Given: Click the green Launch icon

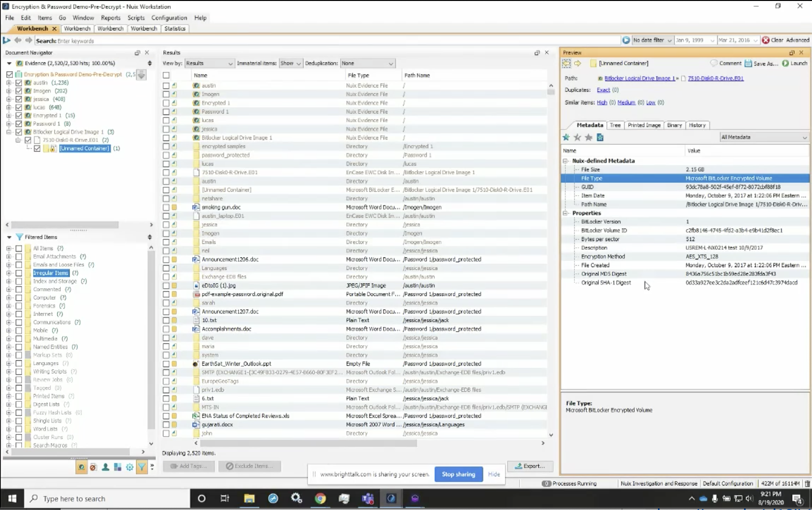Looking at the screenshot, I should coord(786,63).
